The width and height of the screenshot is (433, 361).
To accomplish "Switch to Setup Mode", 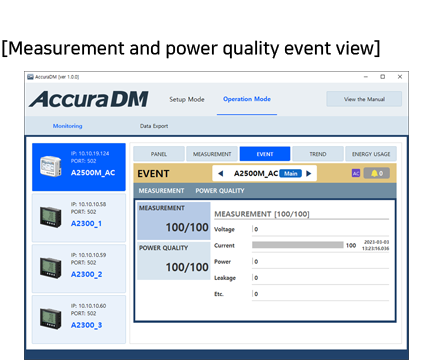I will tap(187, 99).
